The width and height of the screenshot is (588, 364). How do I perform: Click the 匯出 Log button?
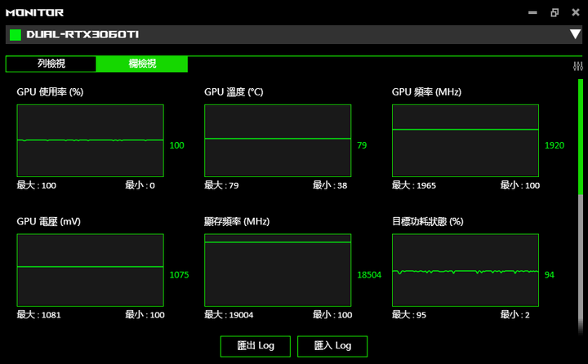tap(256, 346)
